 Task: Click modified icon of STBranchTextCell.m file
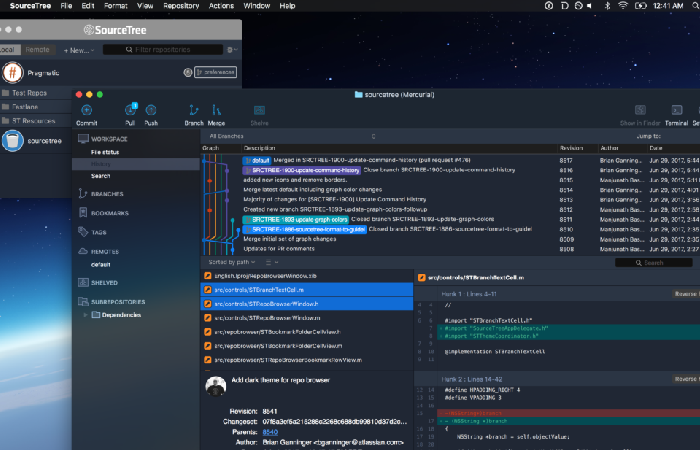208,290
